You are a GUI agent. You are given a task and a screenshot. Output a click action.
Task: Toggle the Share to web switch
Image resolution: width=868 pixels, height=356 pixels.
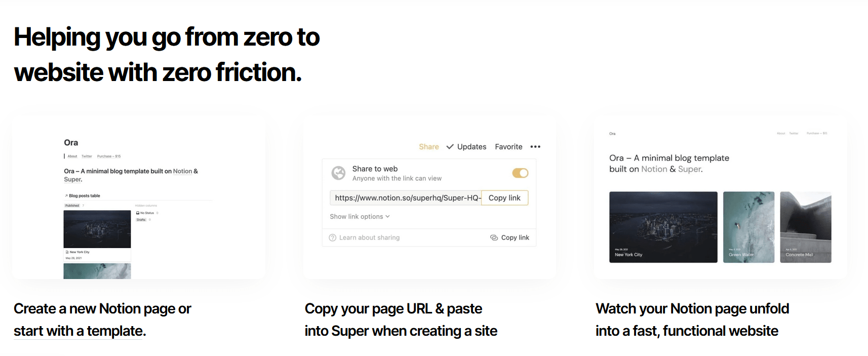(520, 173)
